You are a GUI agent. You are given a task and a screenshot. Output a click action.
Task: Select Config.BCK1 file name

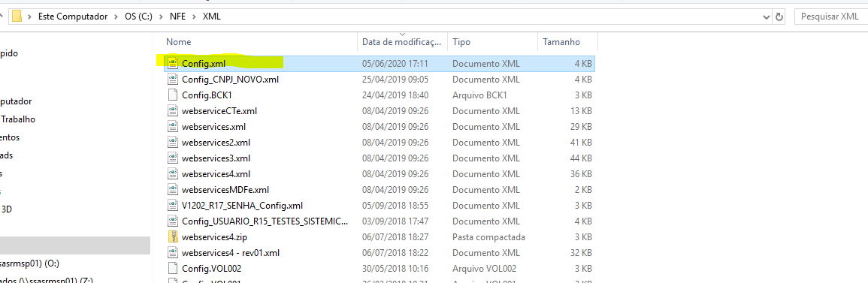point(207,95)
